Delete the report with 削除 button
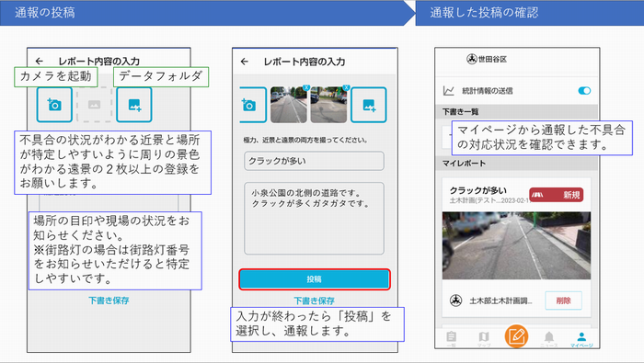644x363 pixels. [x=563, y=301]
